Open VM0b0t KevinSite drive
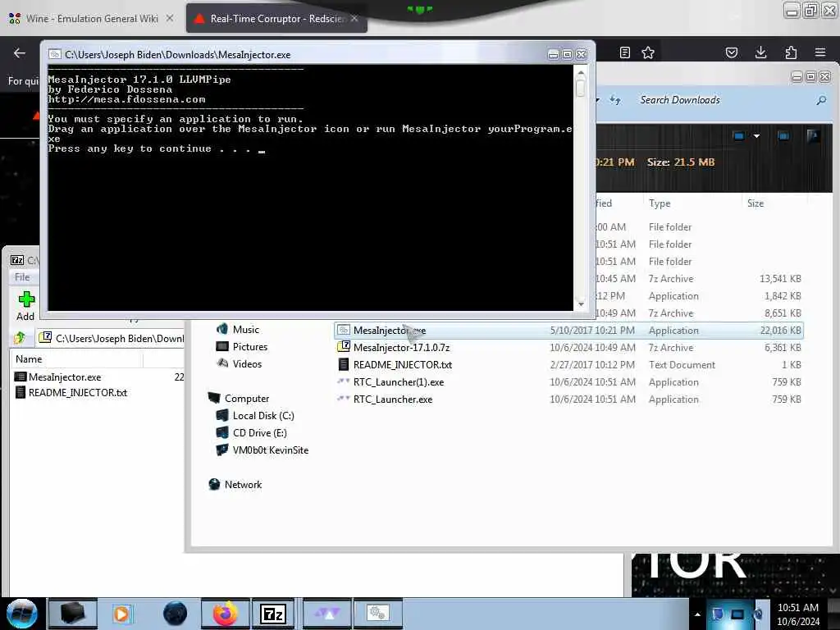840x630 pixels. coord(262,450)
